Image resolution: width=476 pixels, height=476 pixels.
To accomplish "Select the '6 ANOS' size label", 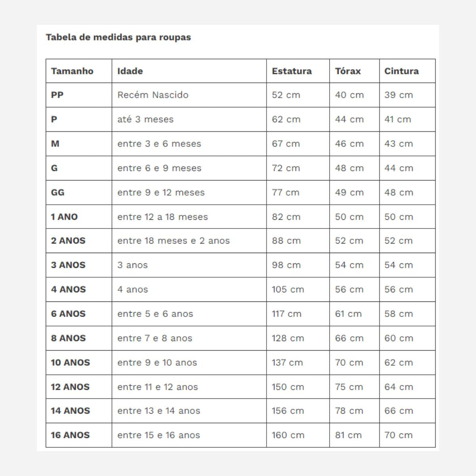I will pyautogui.click(x=68, y=314).
